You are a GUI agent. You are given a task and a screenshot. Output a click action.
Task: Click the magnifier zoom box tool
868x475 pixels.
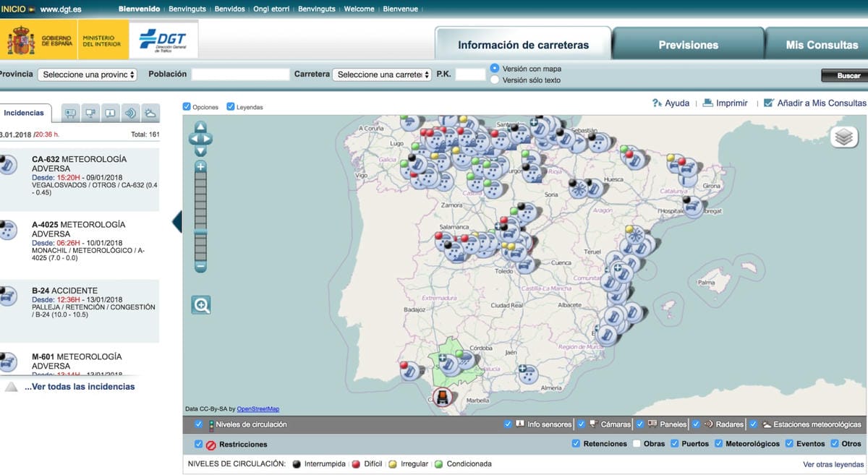(x=201, y=305)
